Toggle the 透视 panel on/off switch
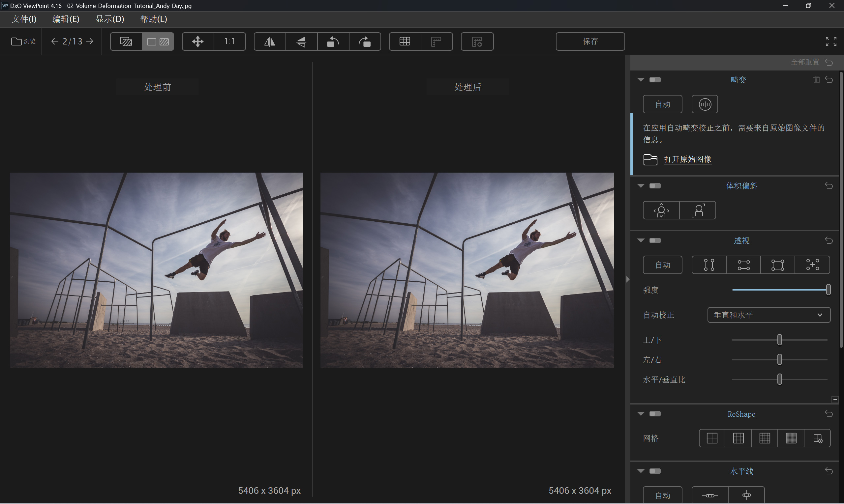The height and width of the screenshot is (504, 844). pos(655,241)
